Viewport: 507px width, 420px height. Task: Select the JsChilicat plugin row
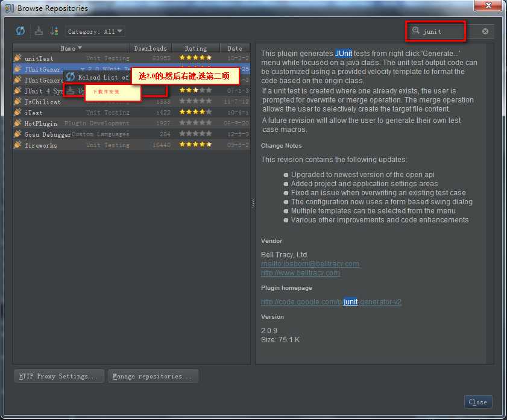[131, 102]
